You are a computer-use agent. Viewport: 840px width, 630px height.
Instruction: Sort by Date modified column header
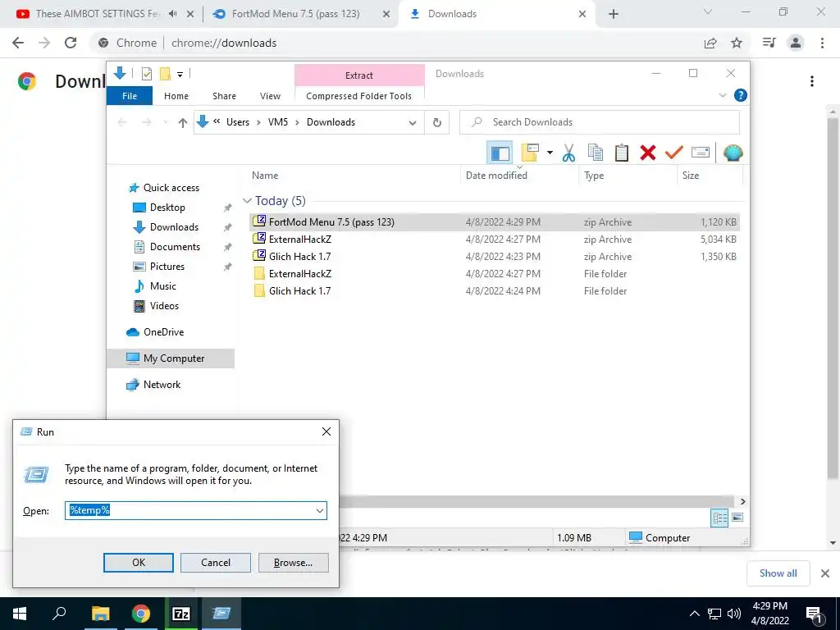[519, 176]
